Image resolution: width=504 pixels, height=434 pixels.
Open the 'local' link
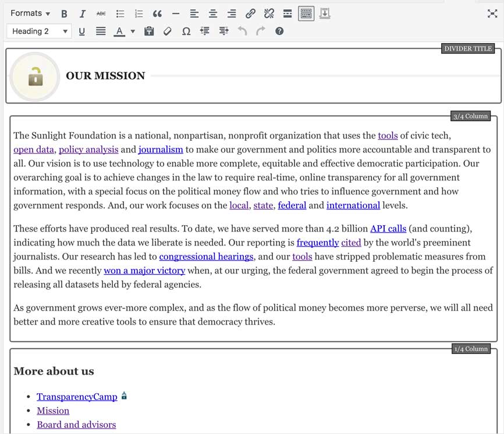(239, 205)
